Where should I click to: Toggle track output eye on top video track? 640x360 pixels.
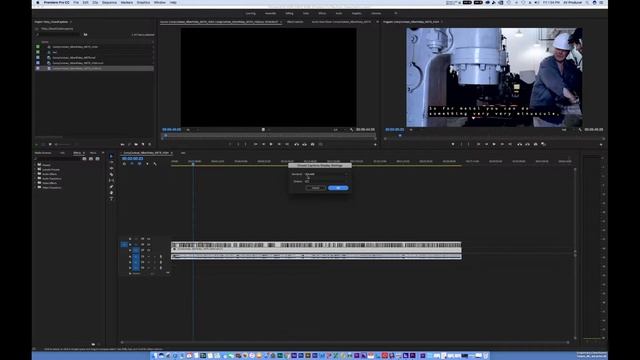point(149,239)
